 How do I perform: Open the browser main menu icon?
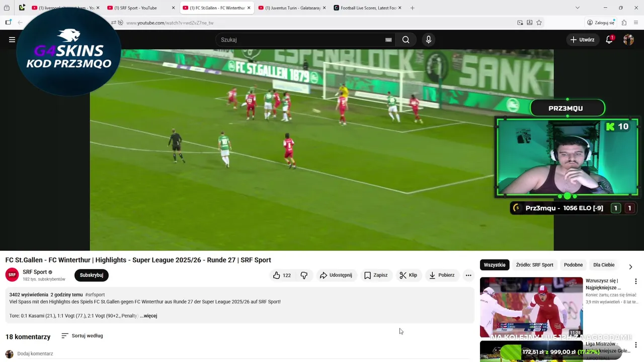click(x=636, y=23)
